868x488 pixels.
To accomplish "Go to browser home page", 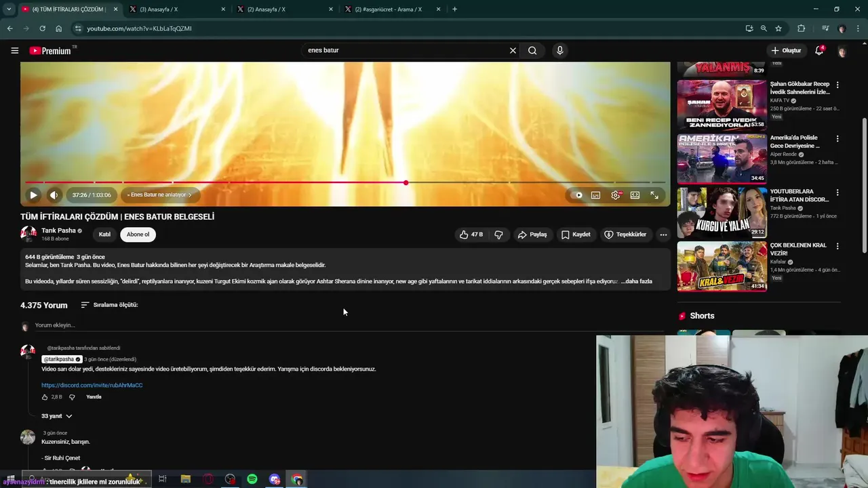I will click(x=59, y=28).
